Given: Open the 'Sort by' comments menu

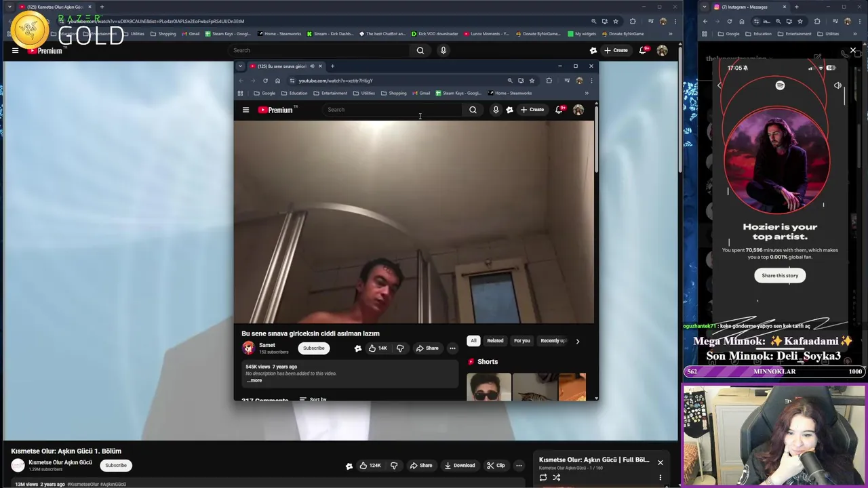Looking at the screenshot, I should click(x=313, y=399).
